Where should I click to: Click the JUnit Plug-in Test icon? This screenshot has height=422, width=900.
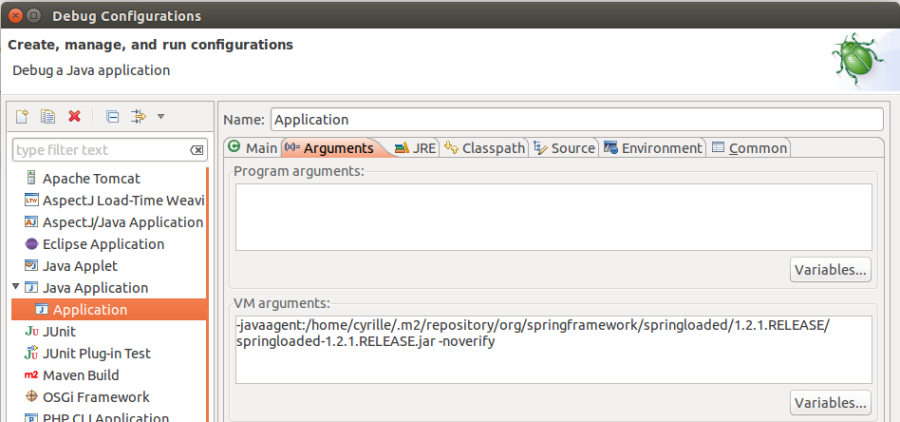pyautogui.click(x=31, y=353)
